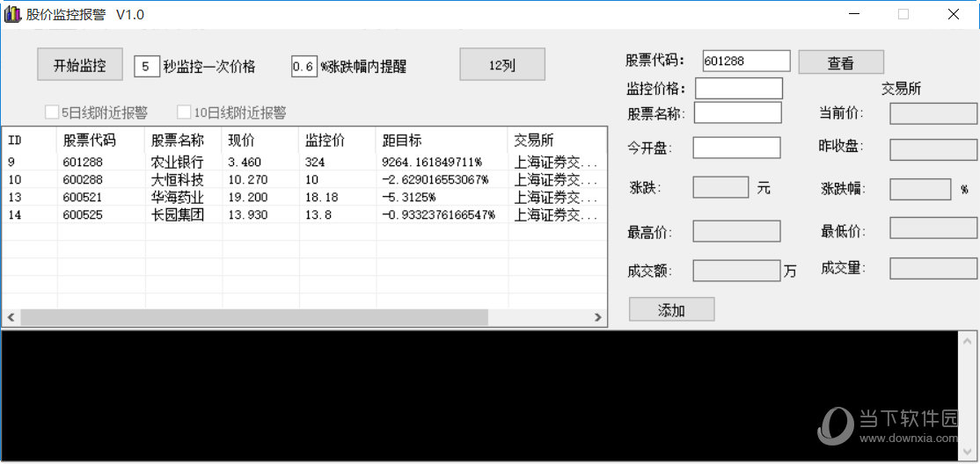Click the 涨跌幅 percent field
This screenshot has height=464, width=980.
(x=920, y=189)
